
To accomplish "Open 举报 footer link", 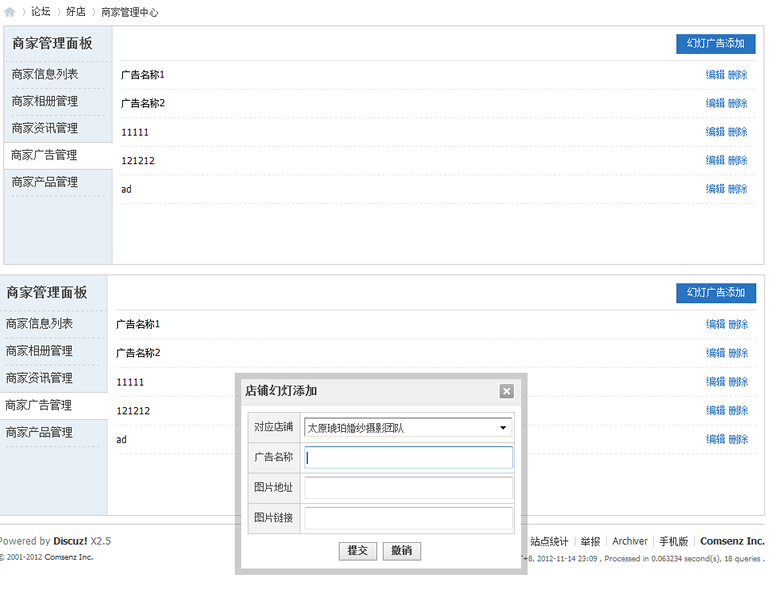I will pos(590,541).
